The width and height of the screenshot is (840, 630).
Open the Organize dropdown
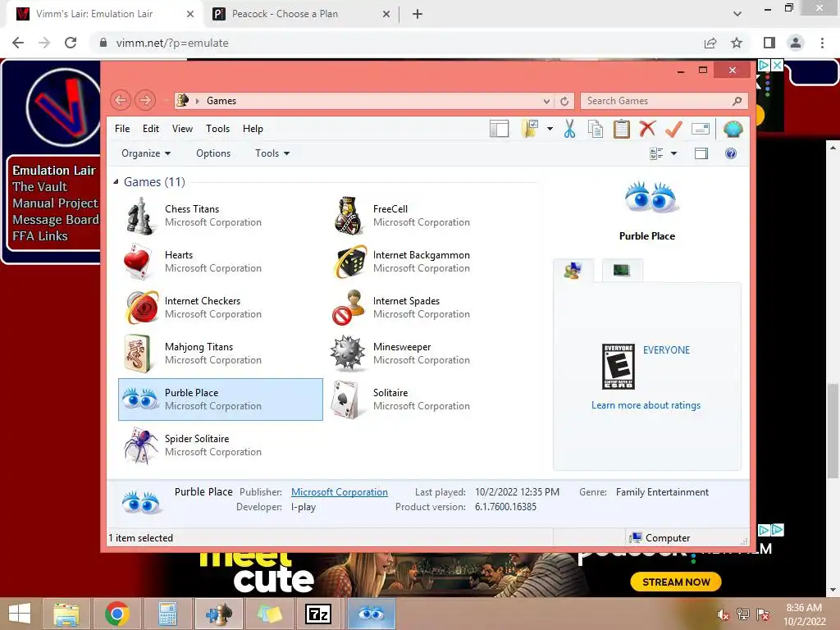[x=146, y=153]
